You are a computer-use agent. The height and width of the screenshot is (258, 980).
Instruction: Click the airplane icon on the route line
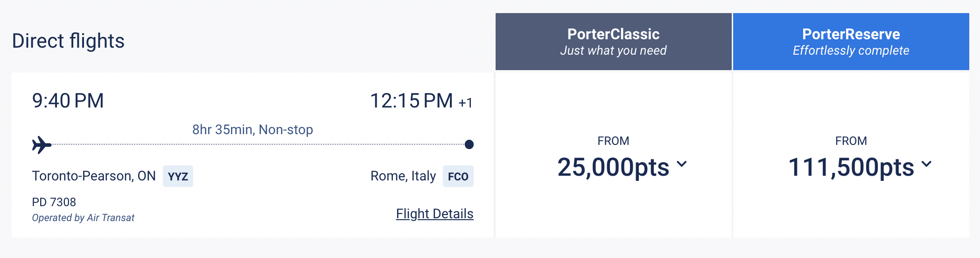click(42, 145)
